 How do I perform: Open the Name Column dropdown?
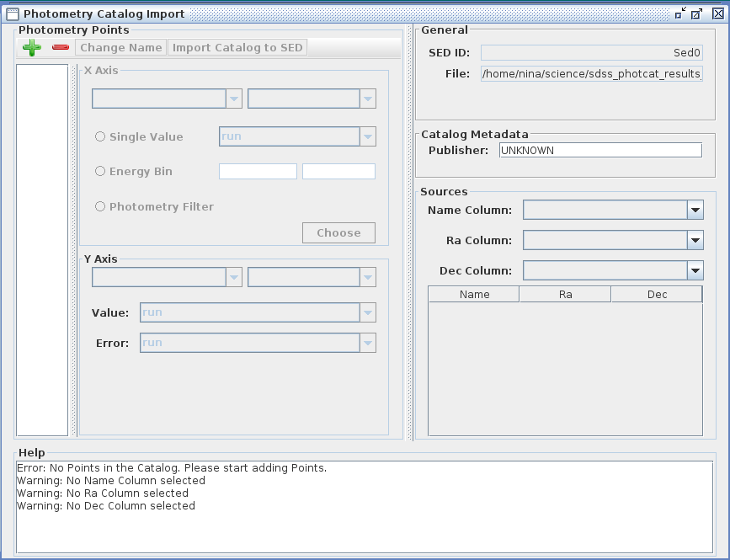point(613,210)
